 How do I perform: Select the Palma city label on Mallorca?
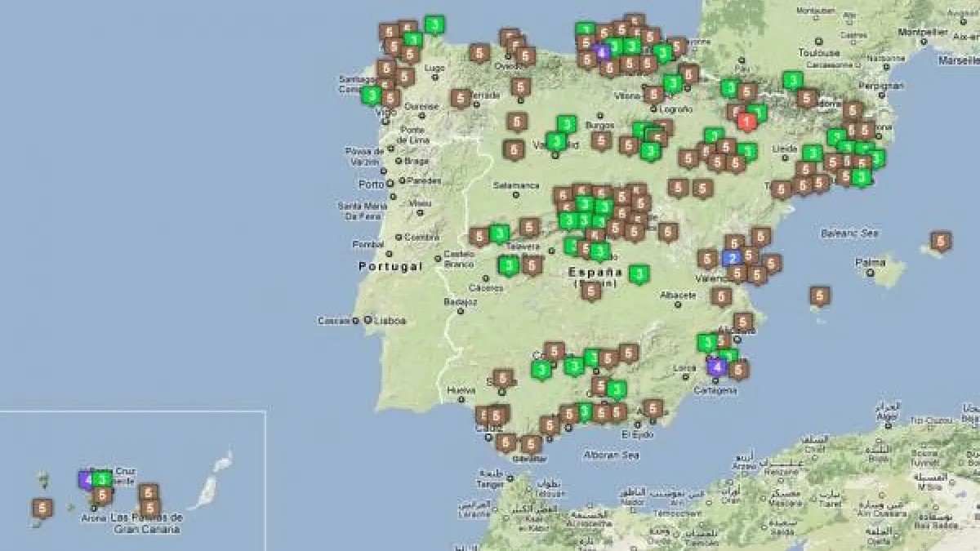pos(870,262)
